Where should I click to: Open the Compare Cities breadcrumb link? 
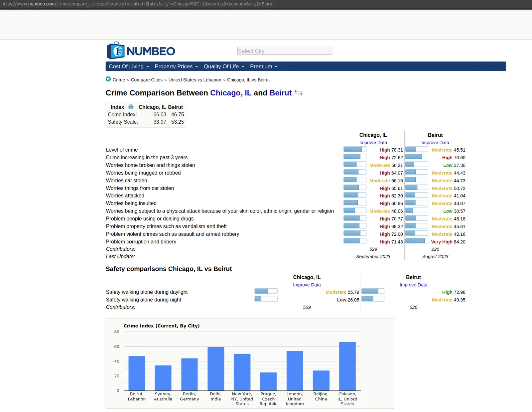pos(147,80)
